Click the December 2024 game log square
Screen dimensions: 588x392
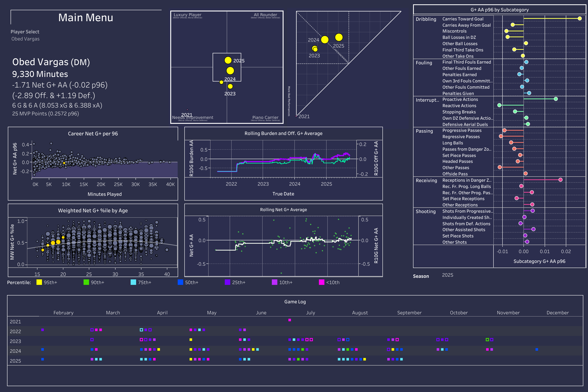coord(537,349)
